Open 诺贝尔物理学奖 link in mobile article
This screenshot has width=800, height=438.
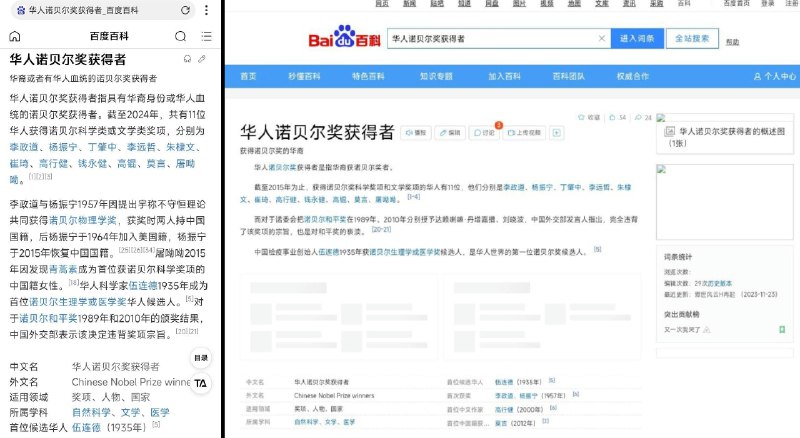tap(83, 221)
